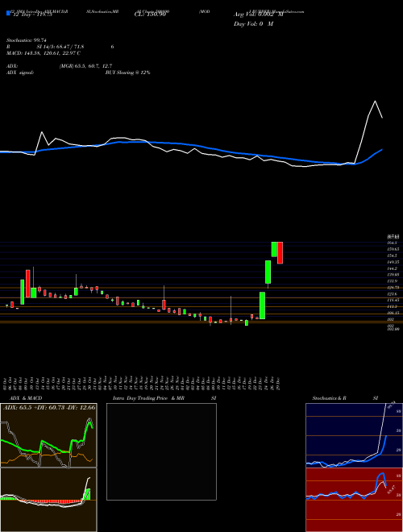The height and width of the screenshot is (532, 403).
Task: Click the rotated '68.47' RSI value label
Action: tap(392, 489)
